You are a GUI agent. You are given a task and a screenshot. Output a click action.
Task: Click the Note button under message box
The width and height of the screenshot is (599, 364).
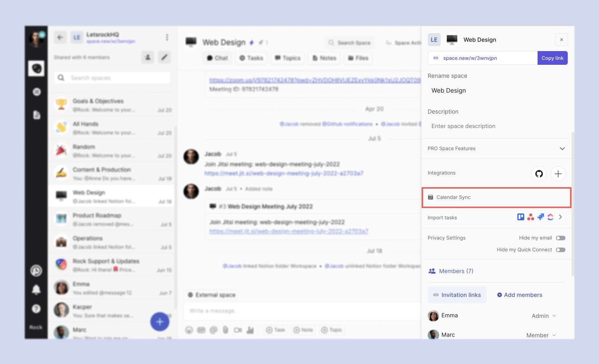[x=303, y=330]
